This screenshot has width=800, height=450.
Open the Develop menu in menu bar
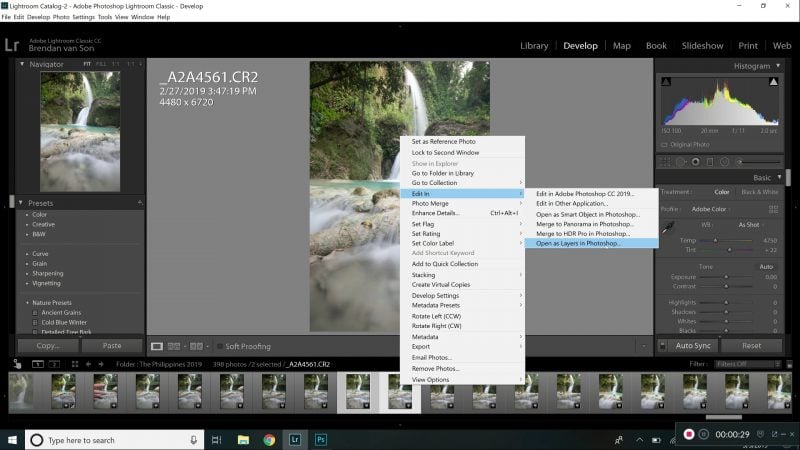coord(38,17)
